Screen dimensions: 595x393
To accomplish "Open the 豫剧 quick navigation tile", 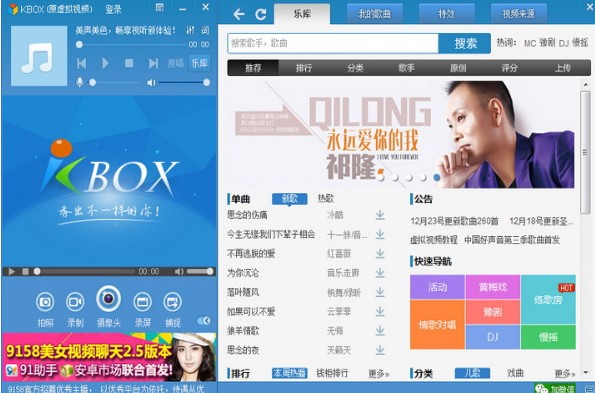I will coord(493,312).
